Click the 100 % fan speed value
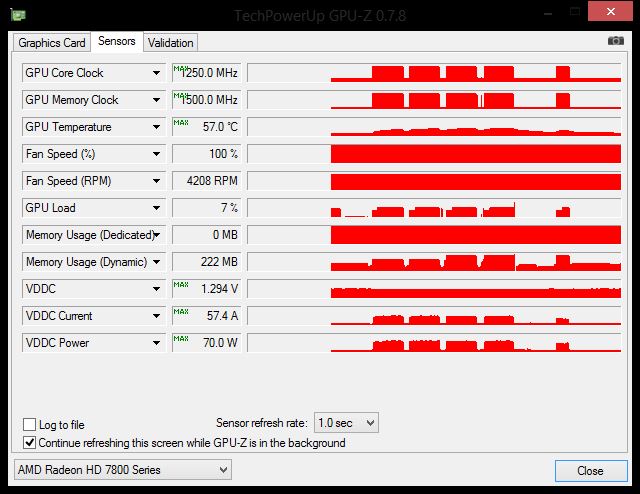Viewport: 640px width, 494px height. point(207,154)
